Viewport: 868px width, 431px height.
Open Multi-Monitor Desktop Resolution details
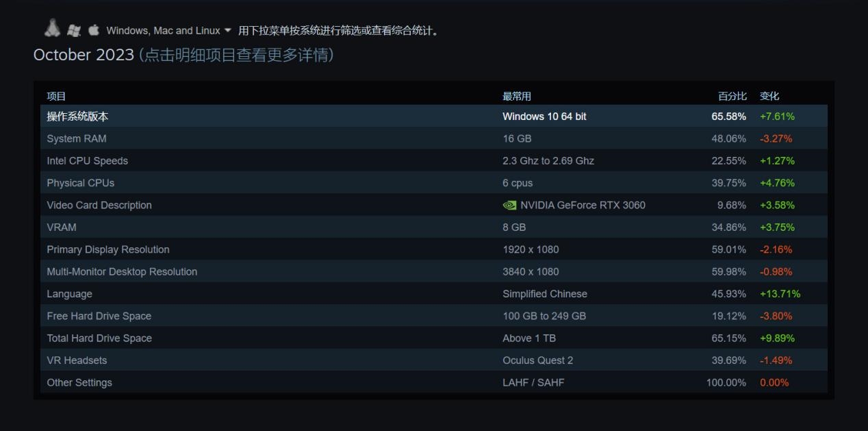(122, 271)
